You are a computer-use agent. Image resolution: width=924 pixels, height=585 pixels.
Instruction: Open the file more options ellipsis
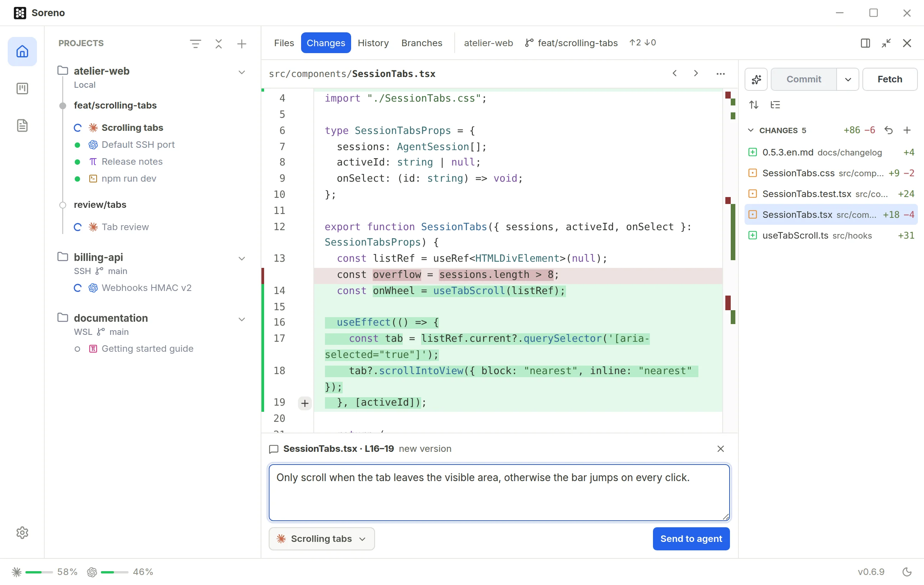coord(721,74)
